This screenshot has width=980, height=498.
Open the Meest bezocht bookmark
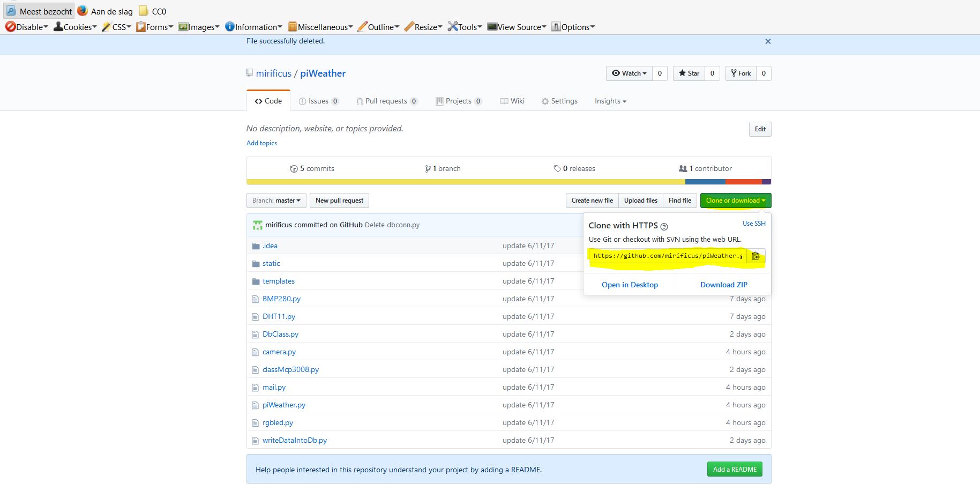click(x=39, y=11)
